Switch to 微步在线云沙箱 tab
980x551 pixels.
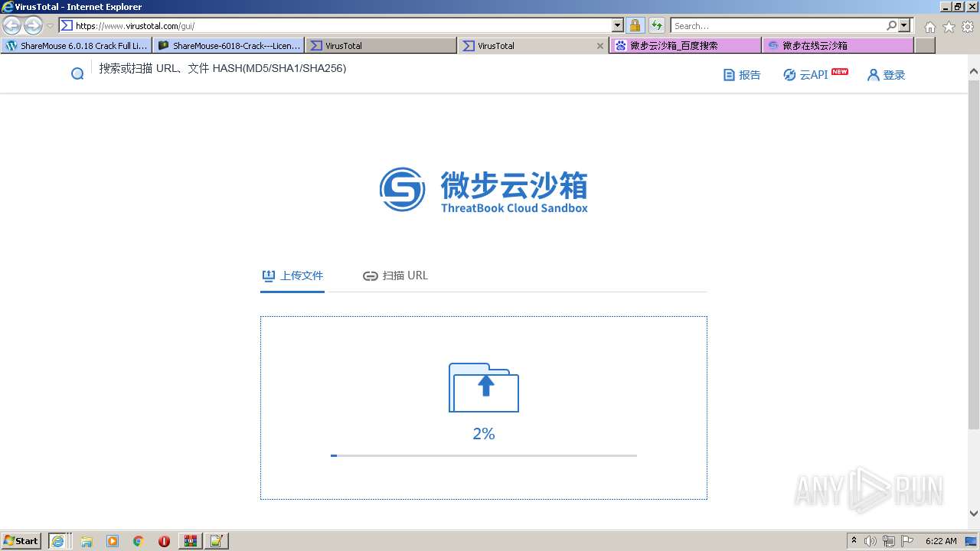[x=838, y=46]
